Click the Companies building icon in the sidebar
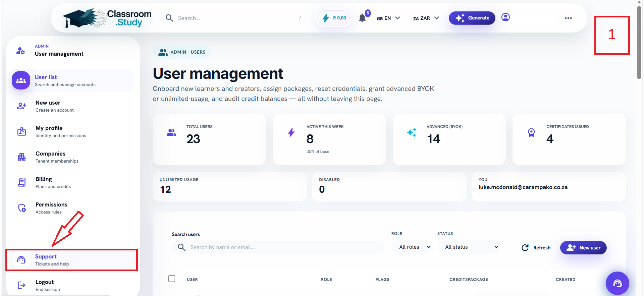The width and height of the screenshot is (644, 296). click(22, 157)
